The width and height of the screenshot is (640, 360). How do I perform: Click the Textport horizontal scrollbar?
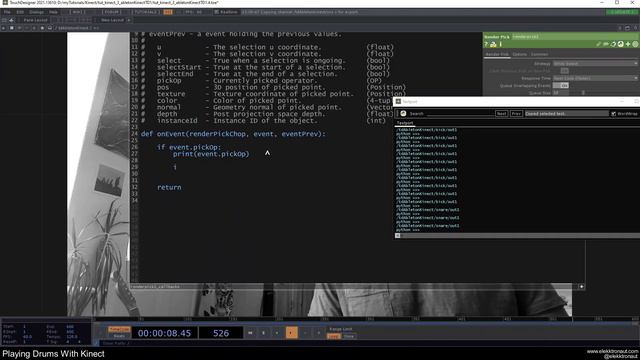tap(520, 236)
